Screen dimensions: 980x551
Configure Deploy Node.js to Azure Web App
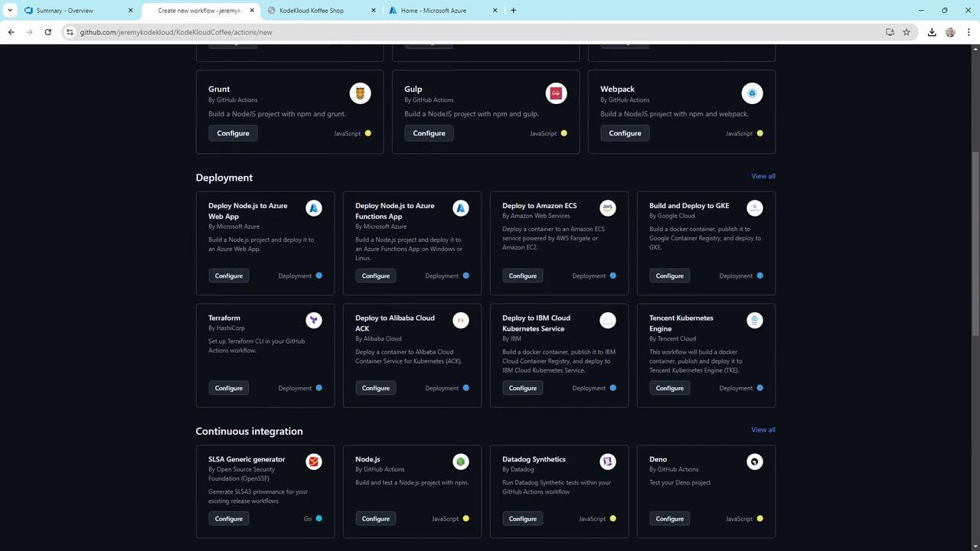(x=228, y=275)
